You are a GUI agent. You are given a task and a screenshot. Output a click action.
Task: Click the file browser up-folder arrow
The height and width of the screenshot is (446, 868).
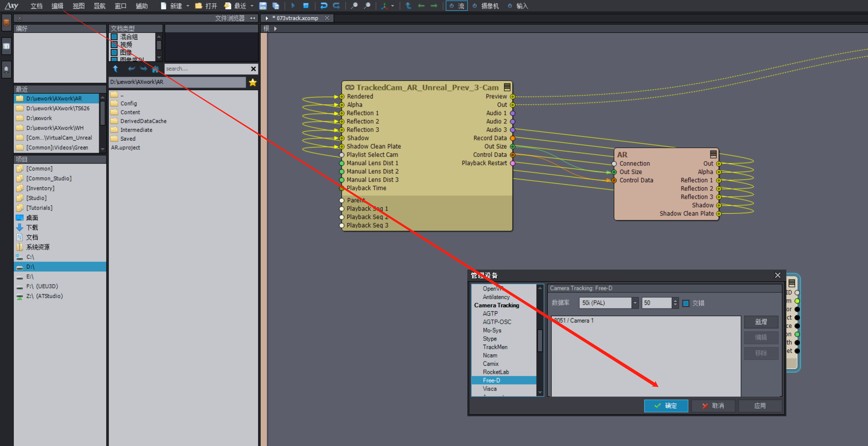click(116, 69)
